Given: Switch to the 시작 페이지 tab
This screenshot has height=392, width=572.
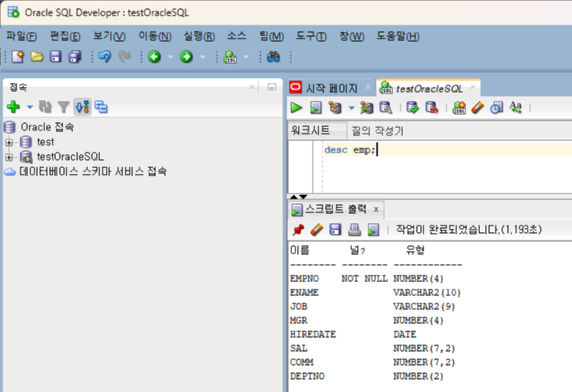Looking at the screenshot, I should pos(332,89).
